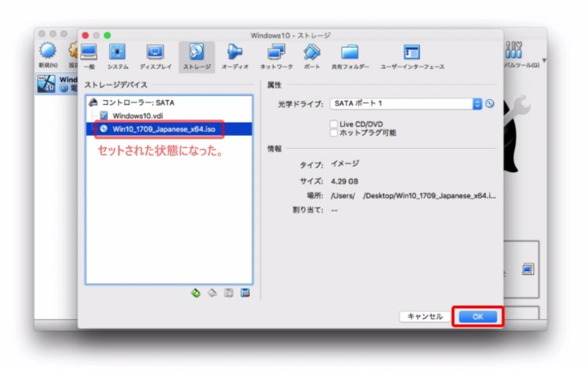Click the blue remove storage attachment icon

pos(245,293)
